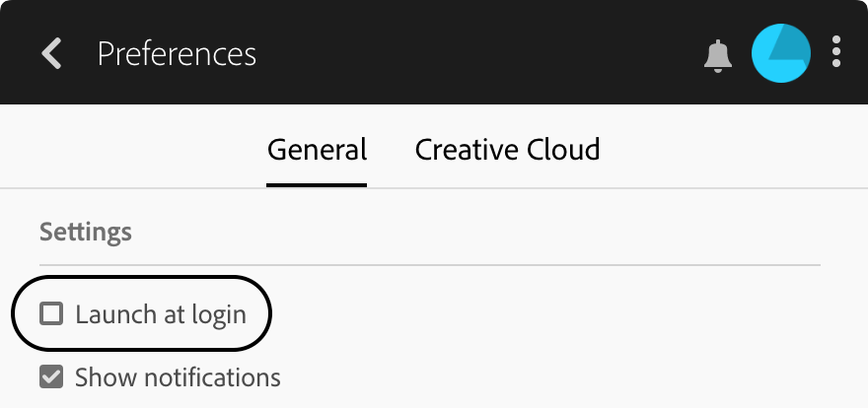The width and height of the screenshot is (868, 408).
Task: Enable the Launch at login checkbox
Action: (x=50, y=314)
